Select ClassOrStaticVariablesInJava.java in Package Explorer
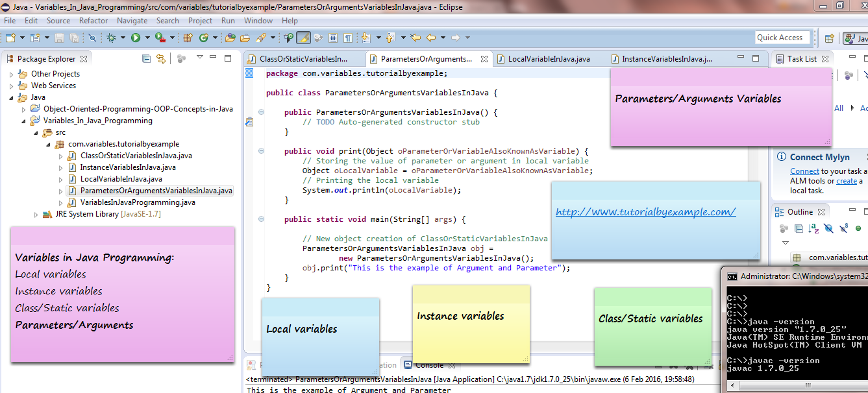 point(136,156)
